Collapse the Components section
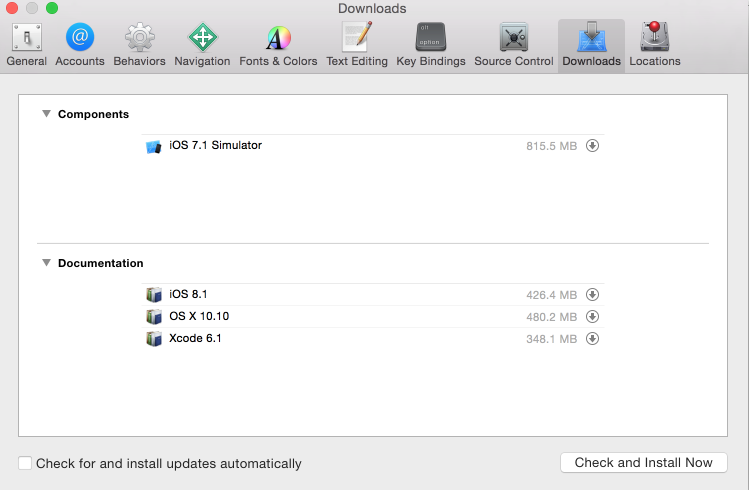 click(x=46, y=114)
